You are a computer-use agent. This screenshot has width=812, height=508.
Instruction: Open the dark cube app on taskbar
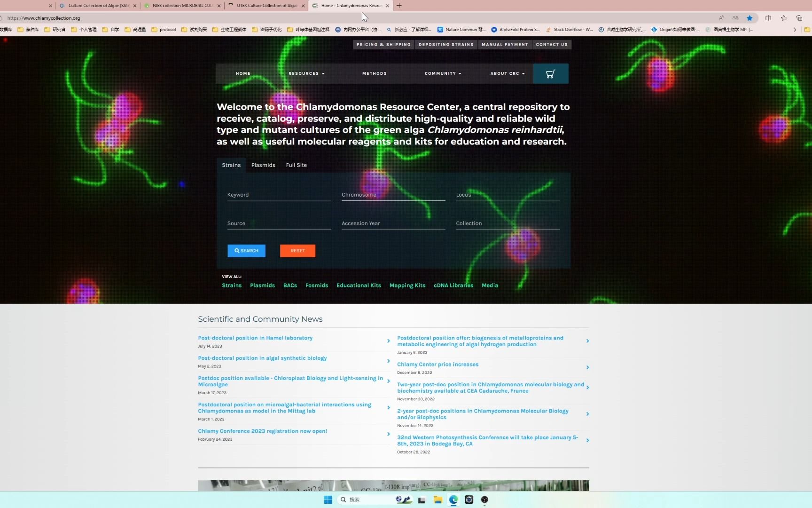(x=469, y=500)
